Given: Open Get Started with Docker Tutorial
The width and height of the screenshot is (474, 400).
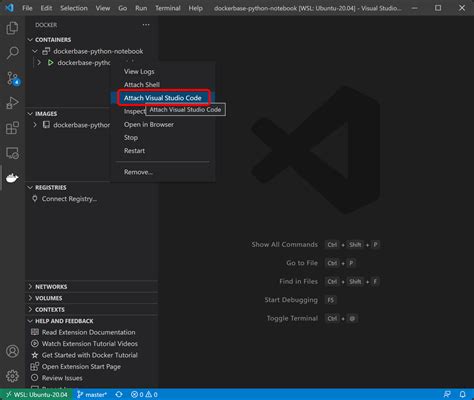Looking at the screenshot, I should point(90,355).
